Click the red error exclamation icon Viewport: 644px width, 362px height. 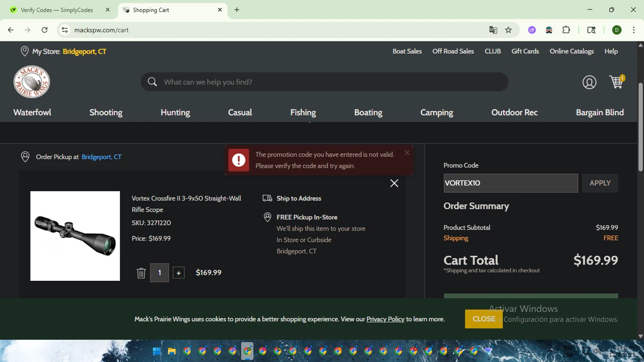pyautogui.click(x=239, y=160)
